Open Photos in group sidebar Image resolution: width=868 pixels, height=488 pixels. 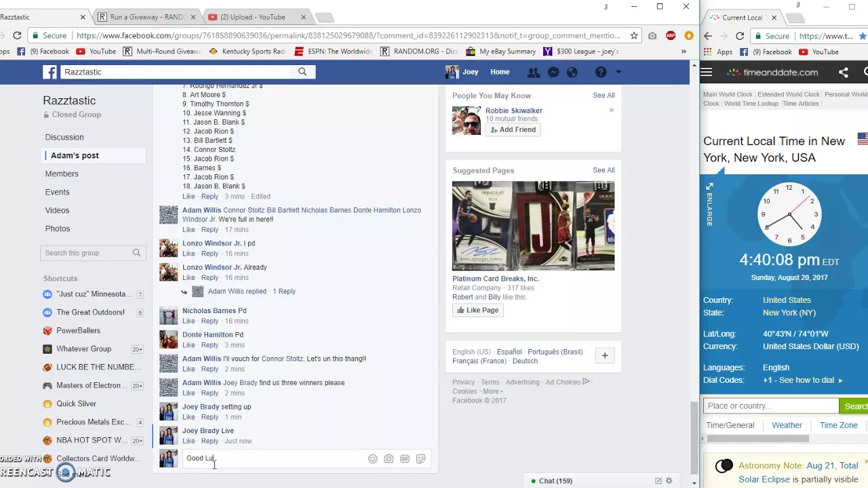click(58, 228)
